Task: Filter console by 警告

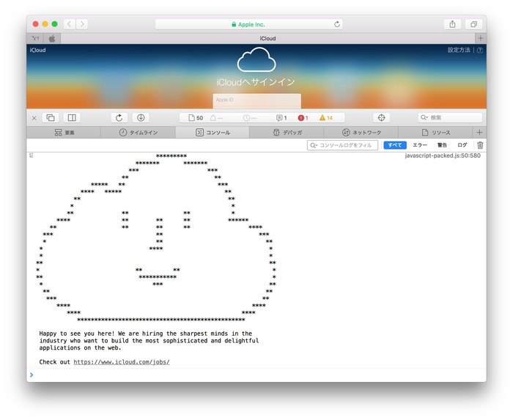Action: (442, 145)
